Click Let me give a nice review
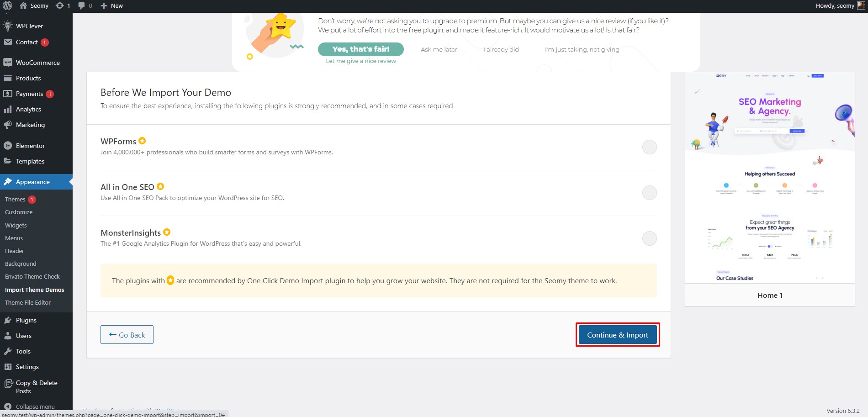This screenshot has height=417, width=868. tap(361, 61)
